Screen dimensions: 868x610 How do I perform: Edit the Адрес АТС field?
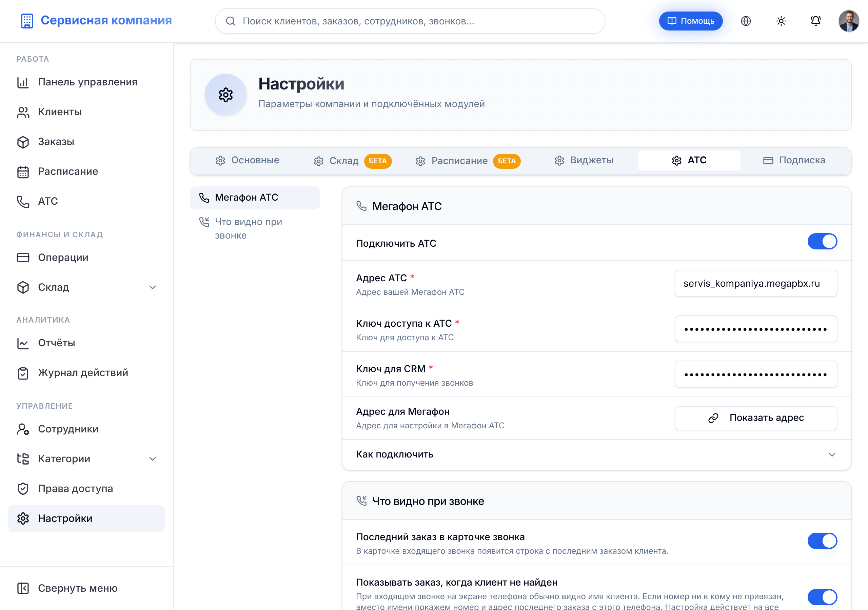(x=755, y=283)
